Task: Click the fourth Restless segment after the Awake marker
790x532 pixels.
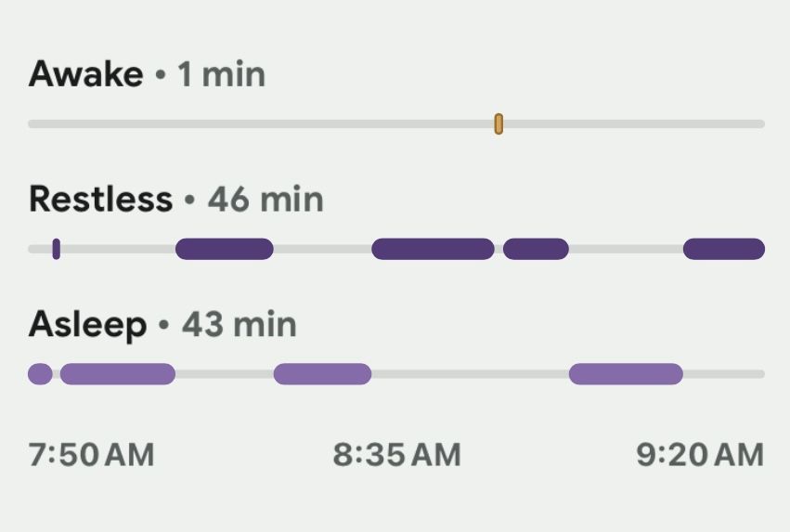Action: pos(536,249)
